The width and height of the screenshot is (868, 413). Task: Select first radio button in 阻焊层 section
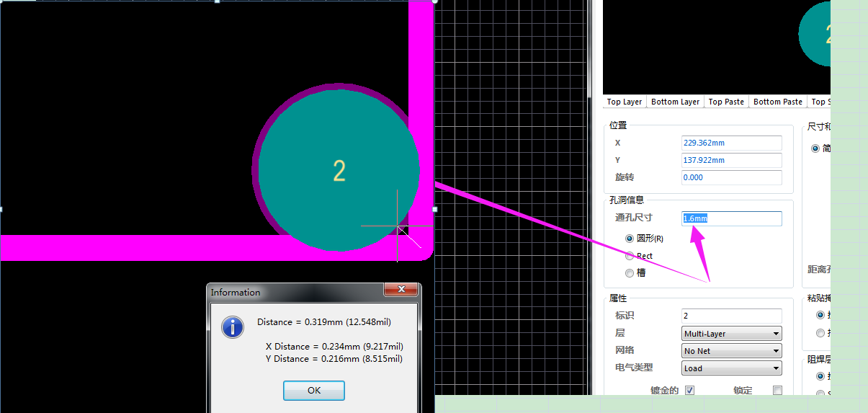coord(820,376)
